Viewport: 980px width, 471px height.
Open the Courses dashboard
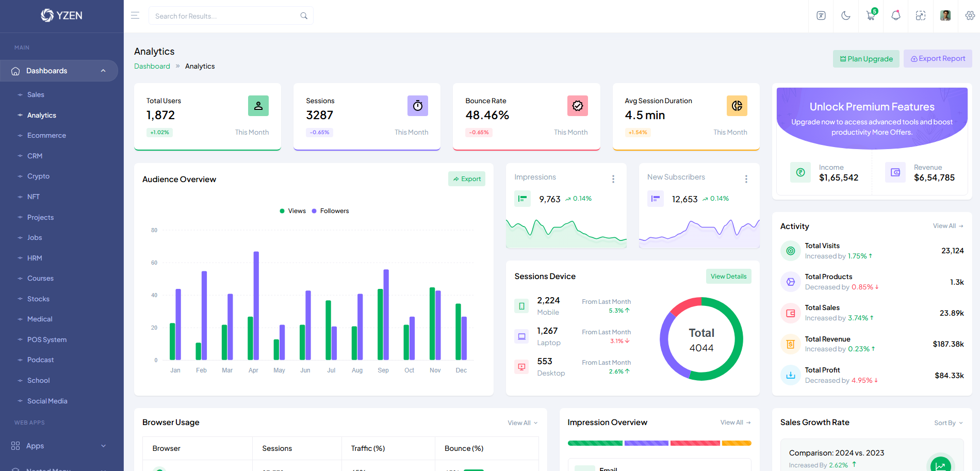[40, 278]
